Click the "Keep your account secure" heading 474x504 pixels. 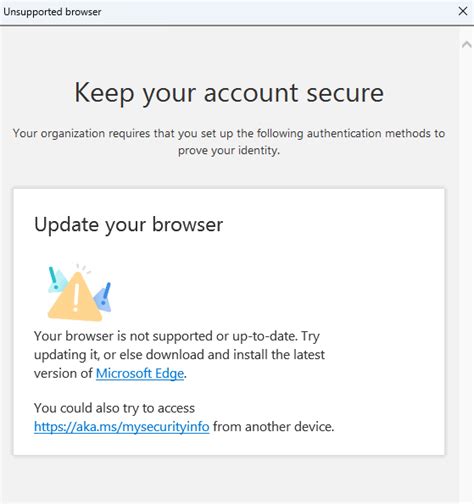229,93
